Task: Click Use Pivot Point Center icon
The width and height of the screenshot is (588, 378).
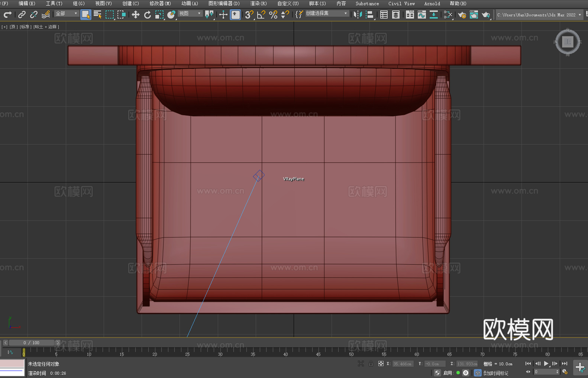Action: (209, 14)
